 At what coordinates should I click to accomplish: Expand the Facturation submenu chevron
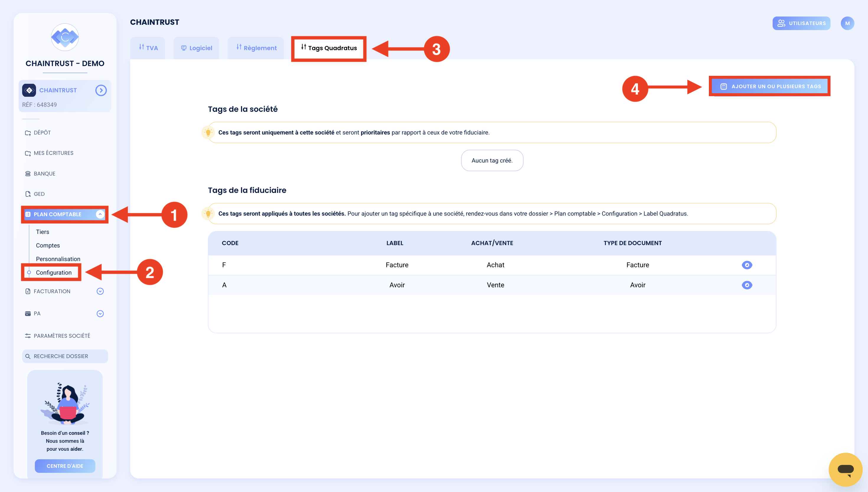click(100, 291)
